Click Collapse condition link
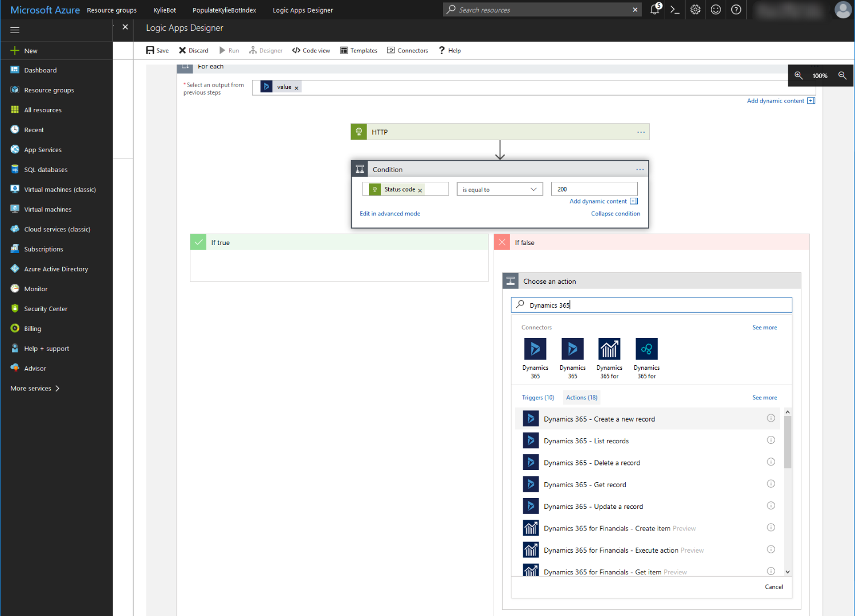The image size is (855, 616). click(616, 214)
